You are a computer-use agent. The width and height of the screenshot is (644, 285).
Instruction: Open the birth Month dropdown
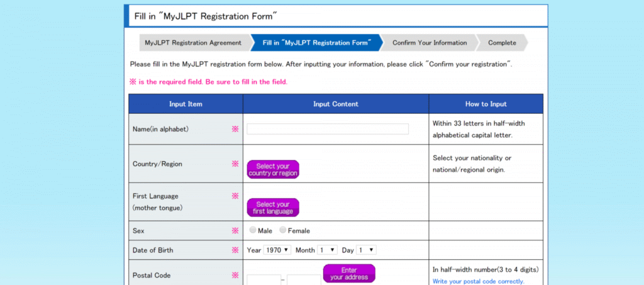pos(327,250)
